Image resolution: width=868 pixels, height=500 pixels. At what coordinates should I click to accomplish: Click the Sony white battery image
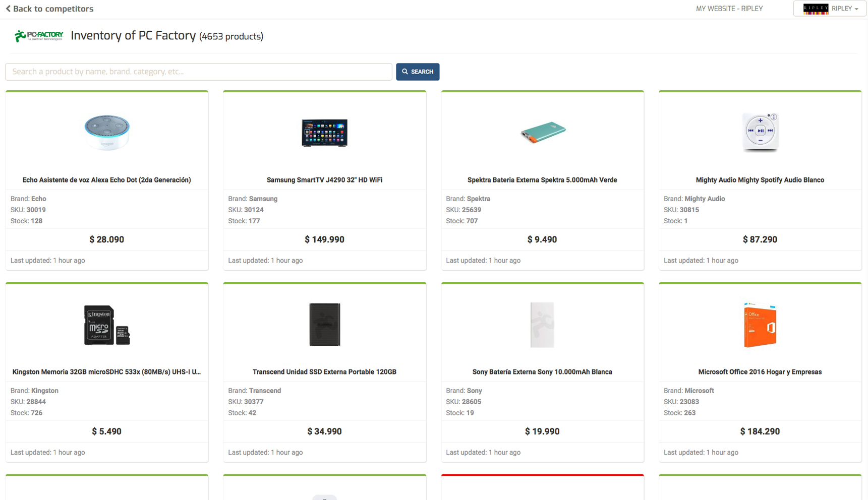click(x=542, y=325)
